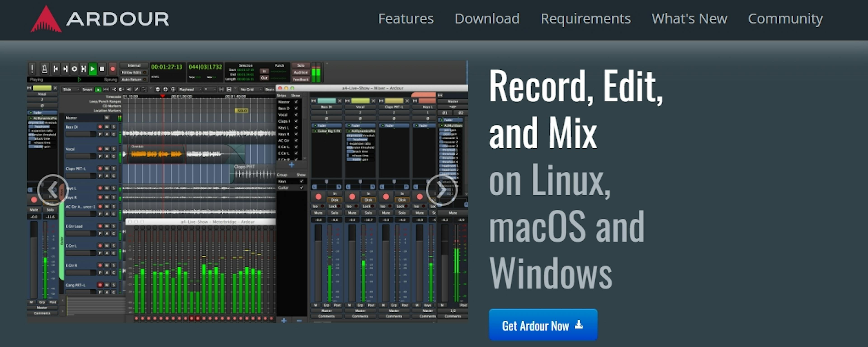868x347 pixels.
Task: Click the a4-Live-Show Meterbridge window title bar
Action: point(201,222)
